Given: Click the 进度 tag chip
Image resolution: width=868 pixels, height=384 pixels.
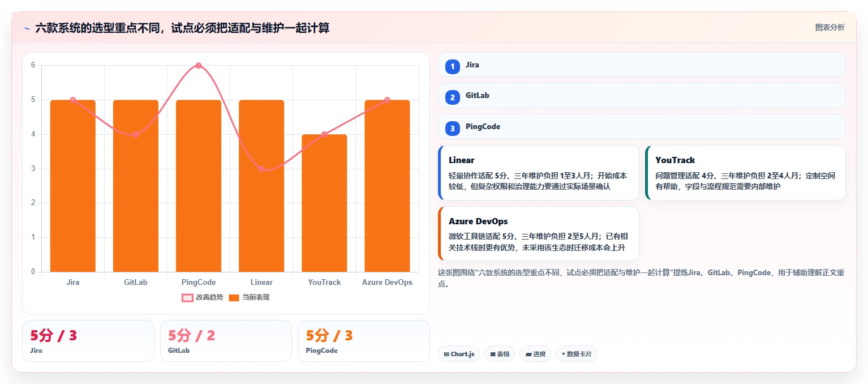Looking at the screenshot, I should pyautogui.click(x=535, y=354).
